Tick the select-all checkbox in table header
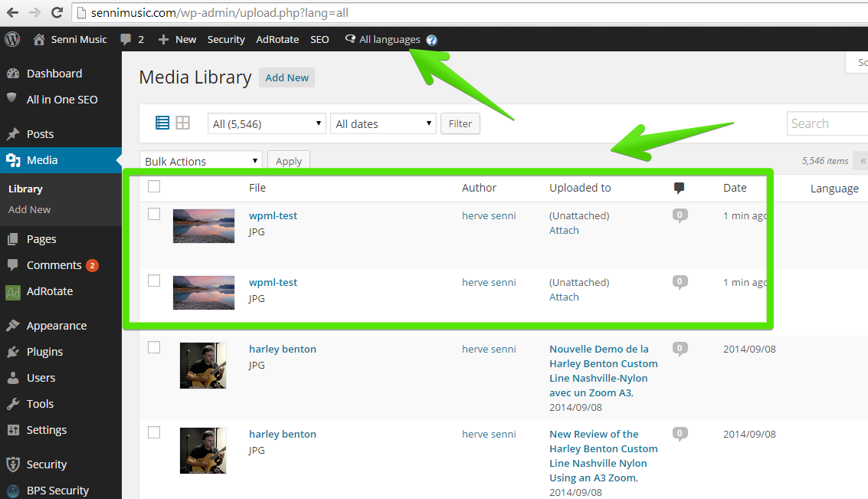868x499 pixels. [154, 186]
